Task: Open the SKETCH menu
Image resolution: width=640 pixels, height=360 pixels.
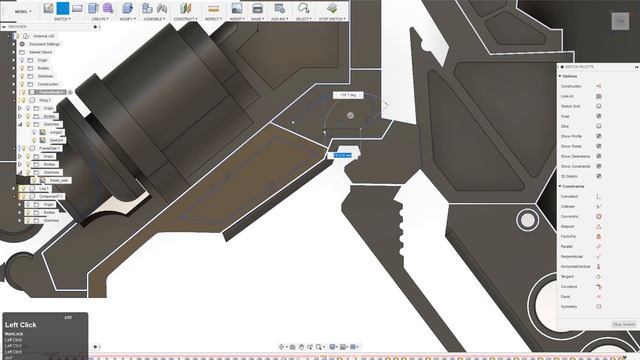Action: click(62, 19)
